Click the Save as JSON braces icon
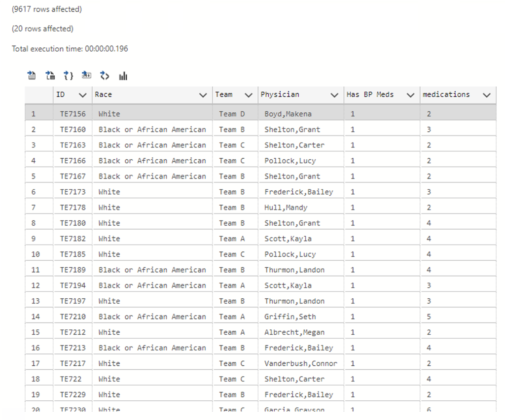The image size is (505, 420). tap(68, 75)
